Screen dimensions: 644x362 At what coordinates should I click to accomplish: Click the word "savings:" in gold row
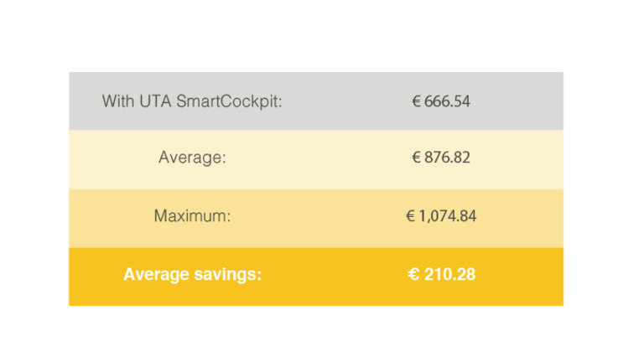tap(227, 275)
